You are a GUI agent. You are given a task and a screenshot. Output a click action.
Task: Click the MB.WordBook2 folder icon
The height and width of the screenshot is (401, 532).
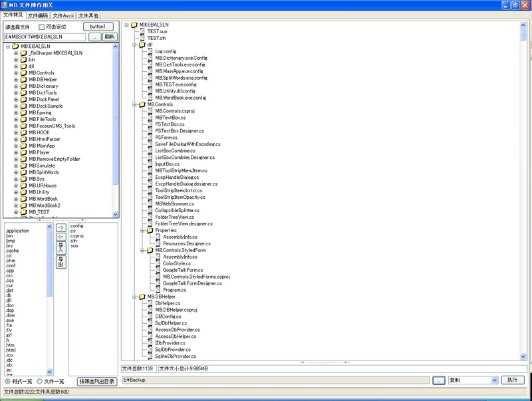[x=23, y=205]
